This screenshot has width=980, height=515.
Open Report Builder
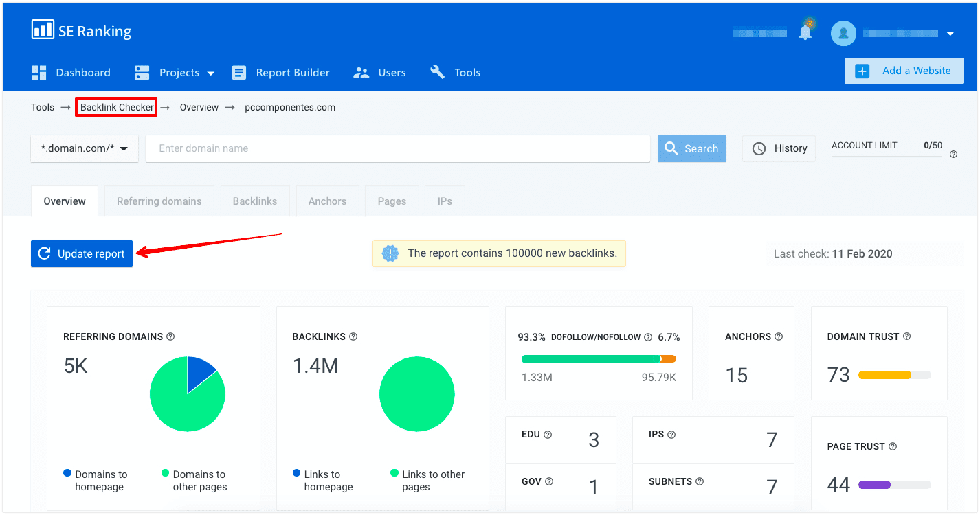(x=280, y=73)
